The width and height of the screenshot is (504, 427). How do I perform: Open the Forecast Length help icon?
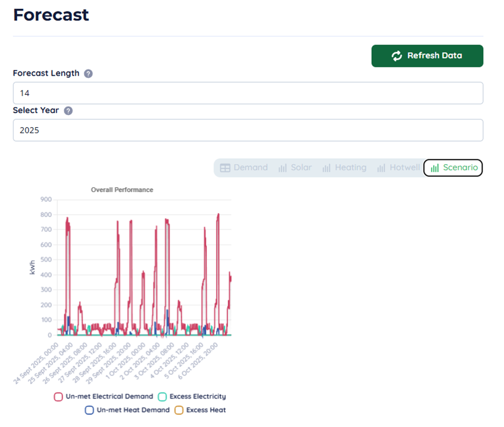click(88, 73)
